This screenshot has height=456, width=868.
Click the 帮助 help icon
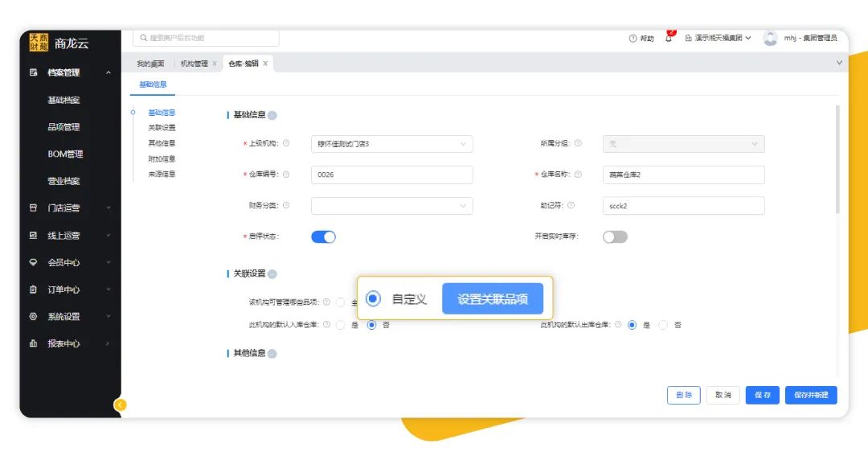[633, 39]
